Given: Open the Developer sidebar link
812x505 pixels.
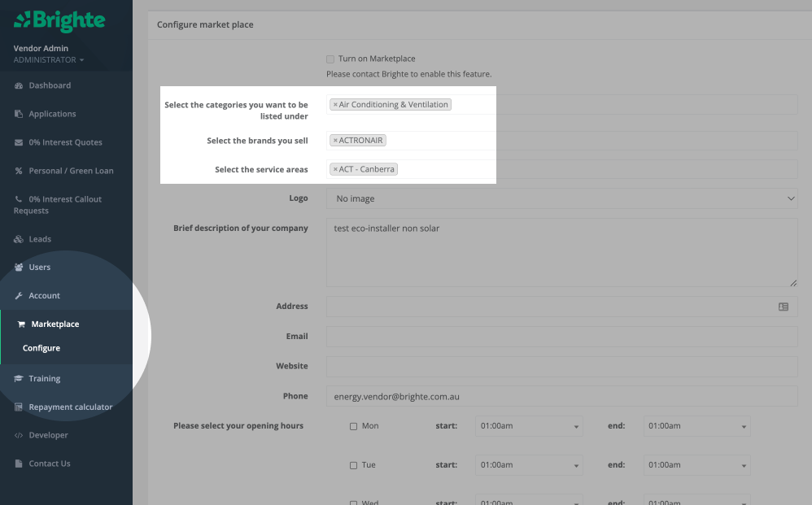Looking at the screenshot, I should (48, 435).
